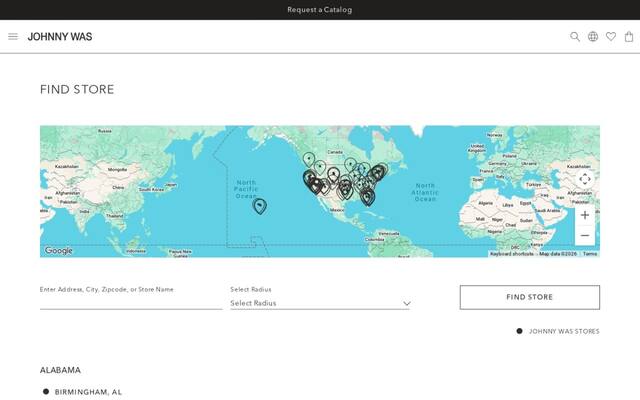Click the Johnny Was Stores legend label

pyautogui.click(x=564, y=331)
